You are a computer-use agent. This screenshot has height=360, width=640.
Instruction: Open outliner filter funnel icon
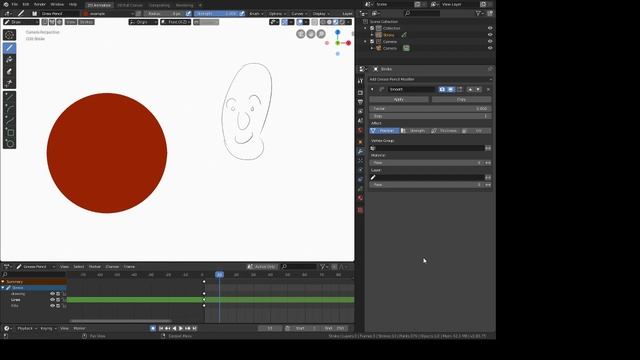pos(478,13)
